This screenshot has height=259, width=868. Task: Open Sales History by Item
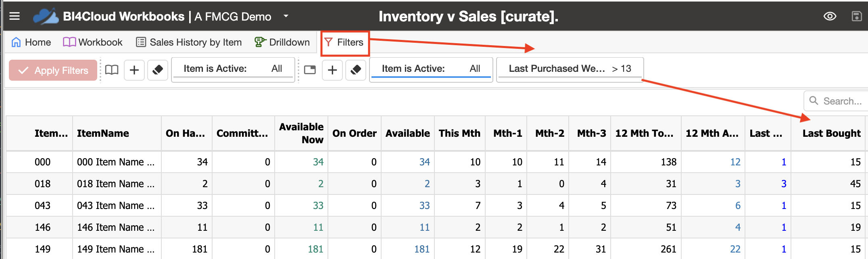(x=189, y=42)
